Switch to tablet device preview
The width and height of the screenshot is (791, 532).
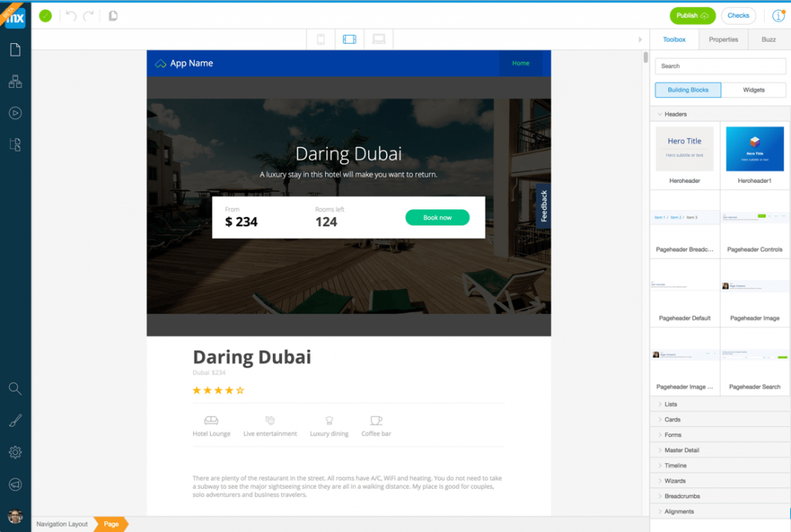pyautogui.click(x=349, y=39)
